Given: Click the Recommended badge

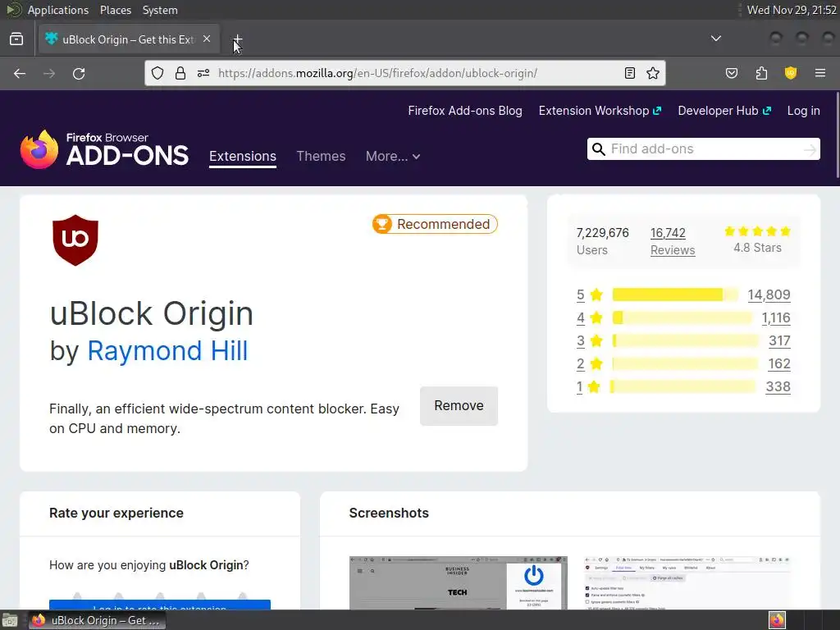Looking at the screenshot, I should [435, 224].
